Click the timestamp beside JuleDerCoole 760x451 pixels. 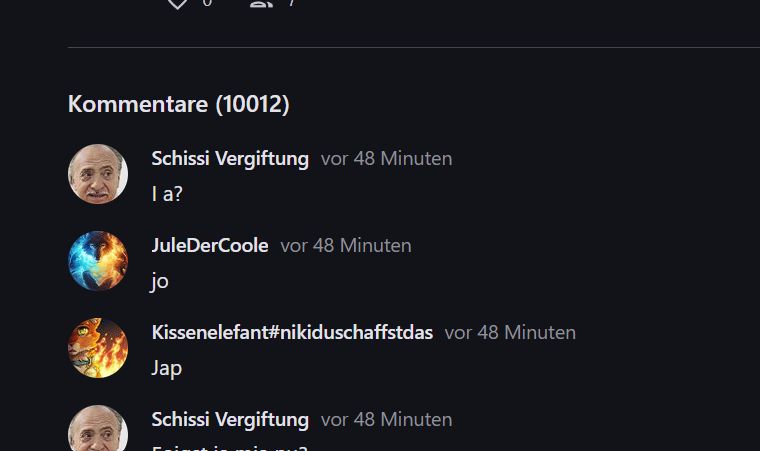(345, 245)
